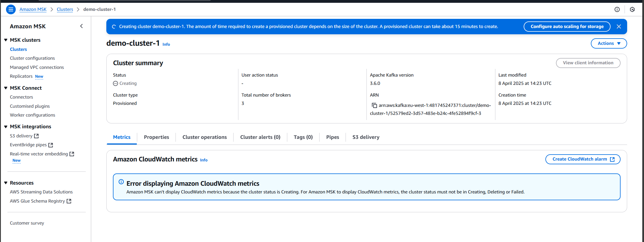This screenshot has width=644, height=242.
Task: Click Create CloudWatch alarm button
Action: pos(583,159)
